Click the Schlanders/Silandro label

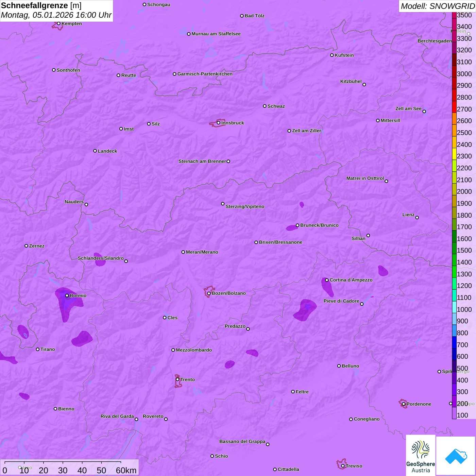click(x=101, y=258)
